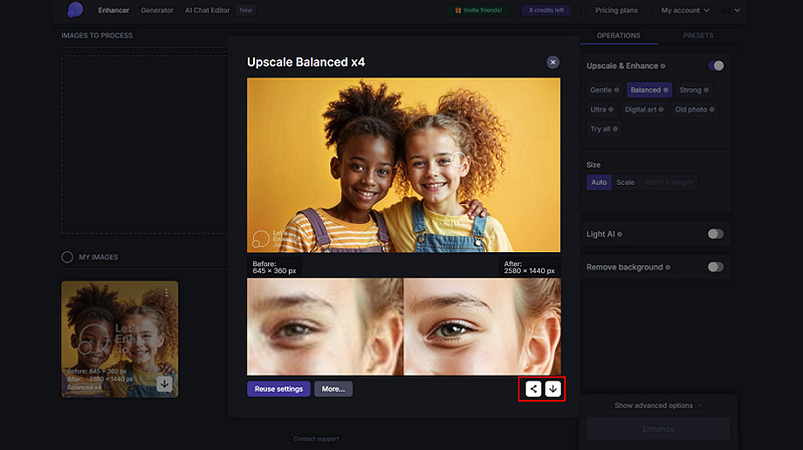Open the language dropdown in the top-right corner
Screen dimensions: 803x450
tap(731, 10)
